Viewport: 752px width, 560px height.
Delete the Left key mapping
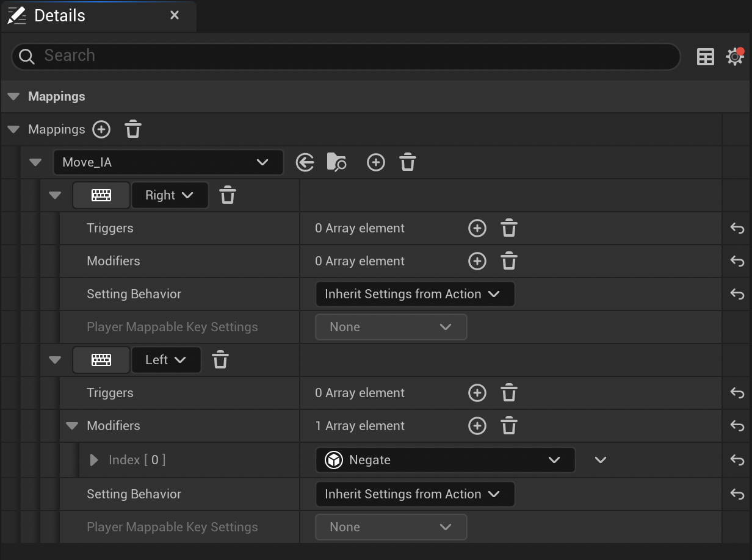[x=220, y=360]
